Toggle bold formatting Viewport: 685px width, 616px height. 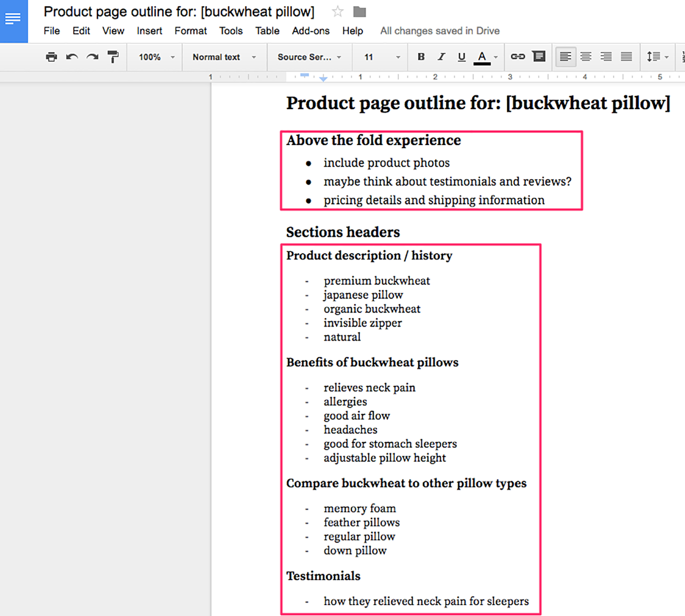point(421,57)
